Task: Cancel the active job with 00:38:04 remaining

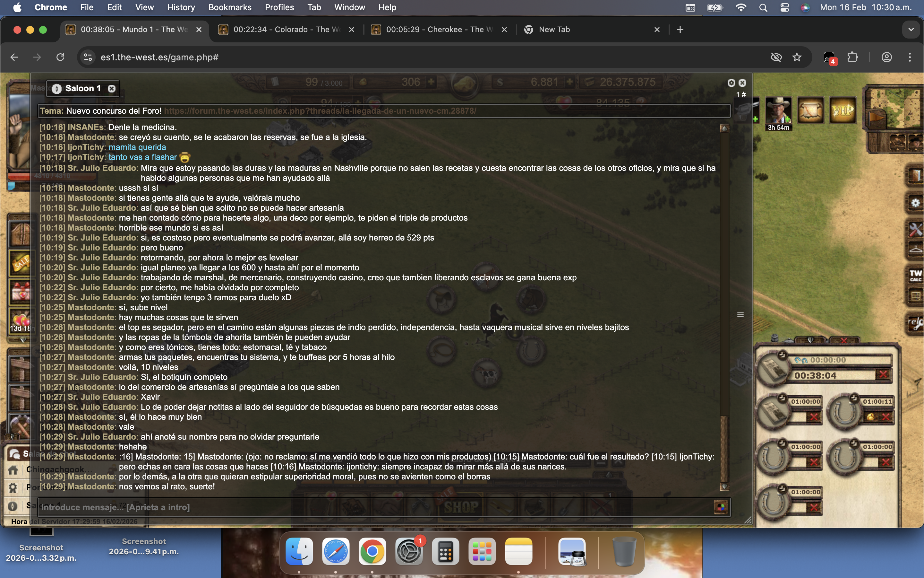Action: click(884, 375)
